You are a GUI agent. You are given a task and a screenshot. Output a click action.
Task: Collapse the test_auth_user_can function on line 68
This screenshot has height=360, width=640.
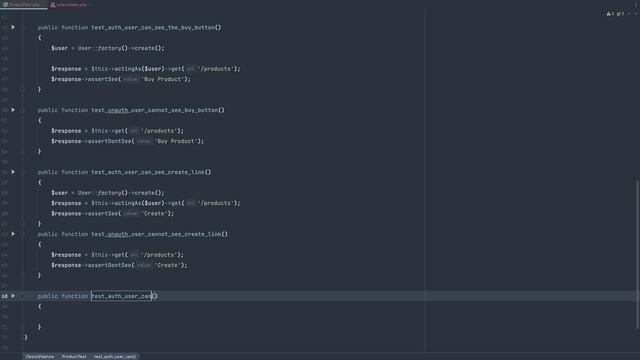pyautogui.click(x=23, y=296)
